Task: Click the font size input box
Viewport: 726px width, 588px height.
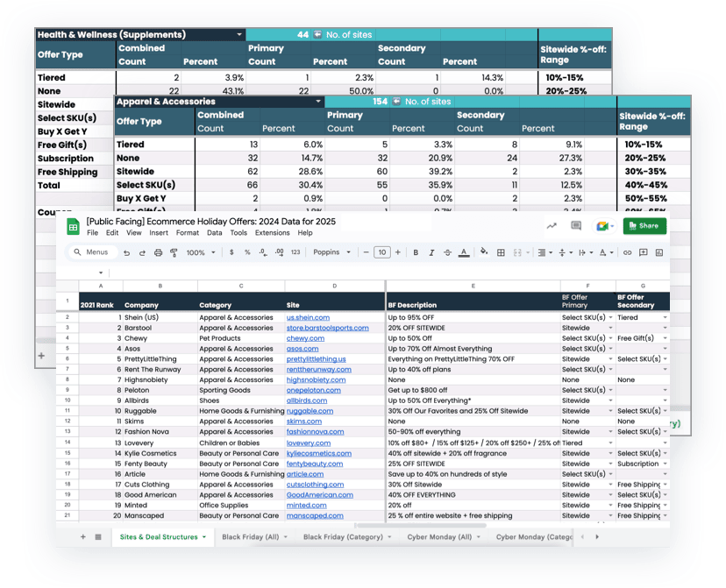Action: 381,252
